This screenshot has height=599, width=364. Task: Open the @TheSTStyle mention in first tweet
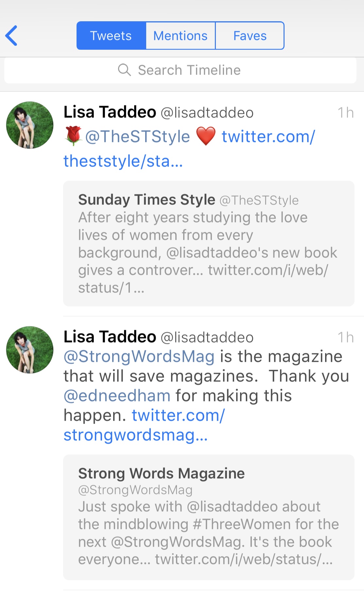coord(137,136)
